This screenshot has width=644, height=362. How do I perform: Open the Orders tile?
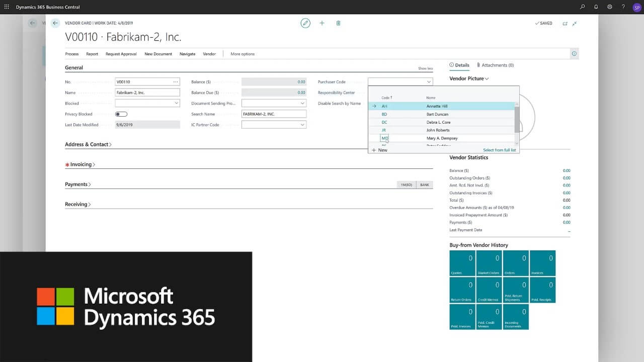[516, 263]
